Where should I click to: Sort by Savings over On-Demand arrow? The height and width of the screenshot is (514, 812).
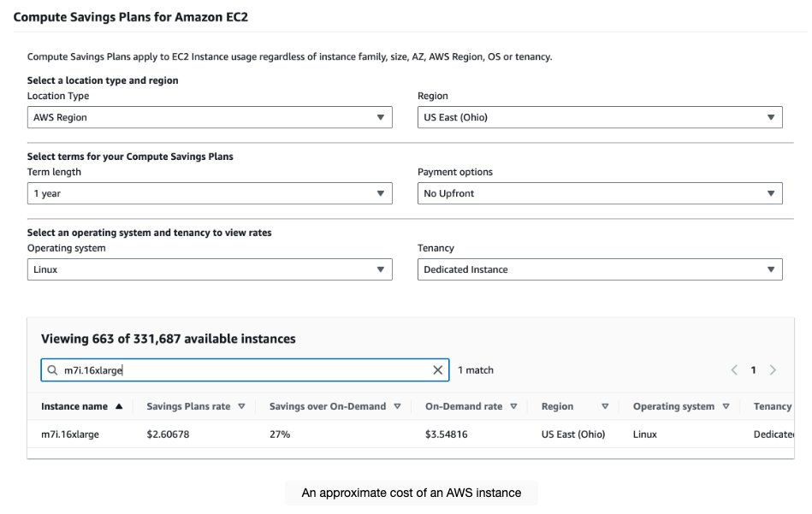coord(397,406)
